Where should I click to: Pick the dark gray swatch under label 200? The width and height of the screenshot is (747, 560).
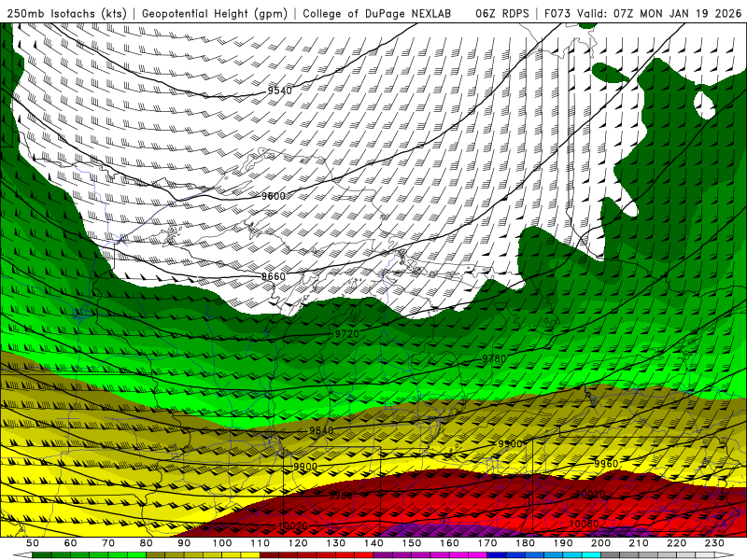click(611, 555)
